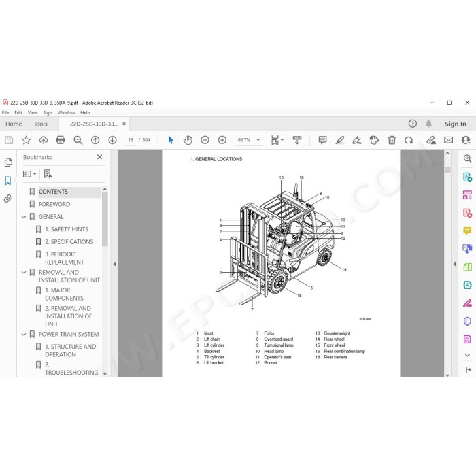Open the attachments paperclip panel
This screenshot has height=476, width=476.
8,199
